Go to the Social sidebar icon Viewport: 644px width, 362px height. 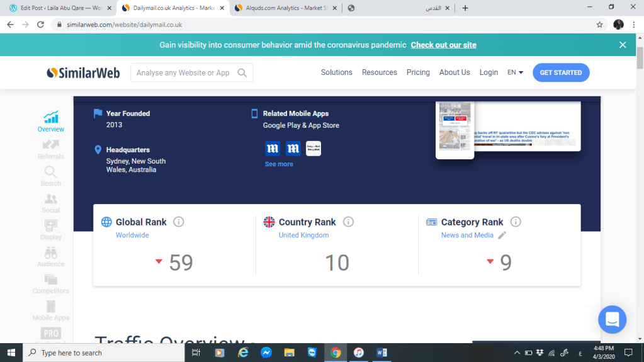click(50, 199)
